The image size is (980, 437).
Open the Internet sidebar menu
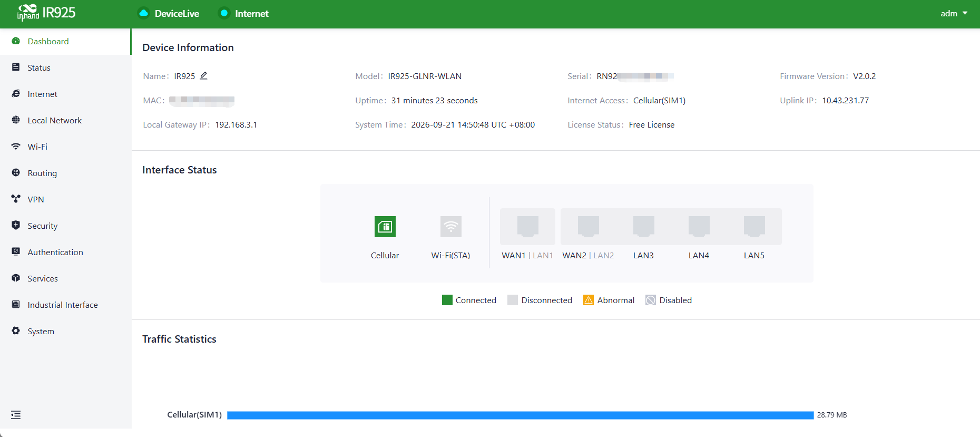click(x=65, y=94)
